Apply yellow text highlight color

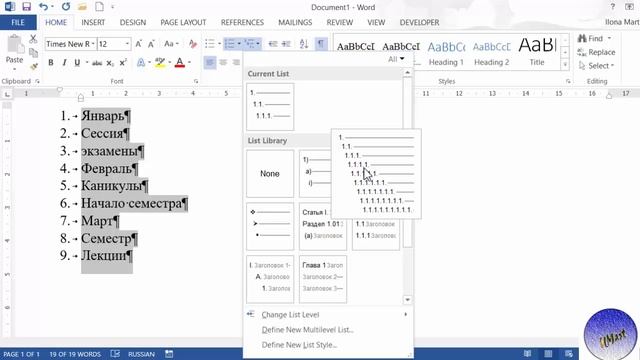pos(160,62)
